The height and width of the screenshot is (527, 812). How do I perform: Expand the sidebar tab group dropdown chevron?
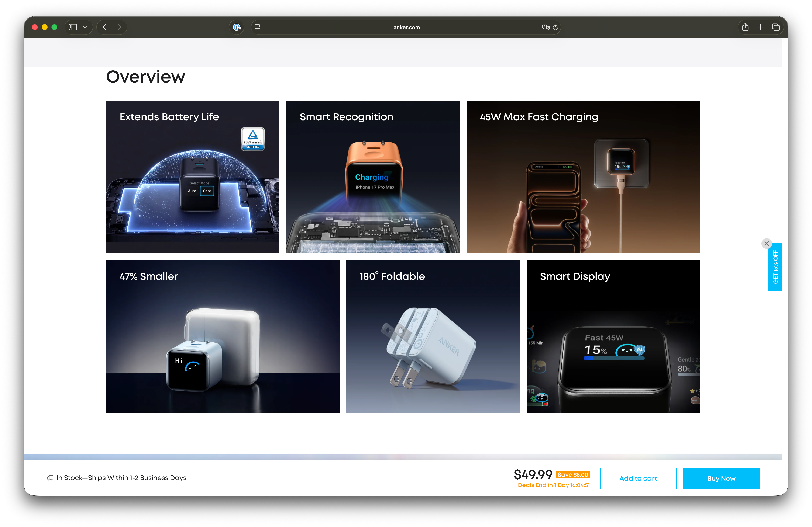click(x=85, y=27)
